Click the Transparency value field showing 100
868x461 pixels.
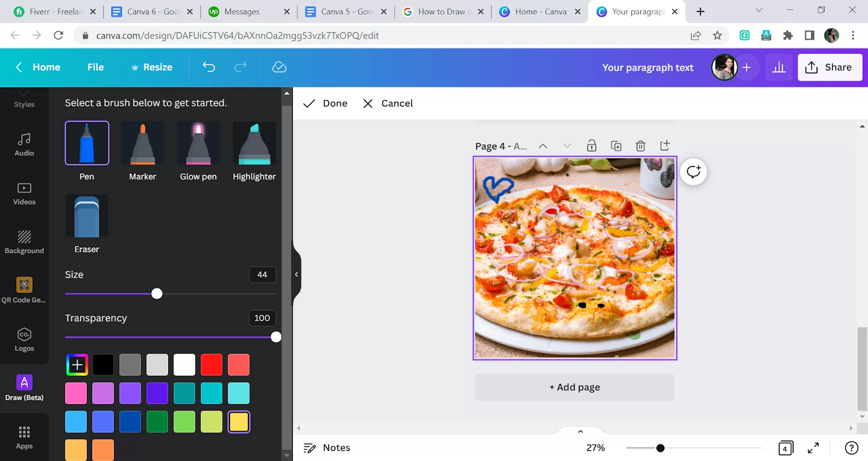coord(263,318)
